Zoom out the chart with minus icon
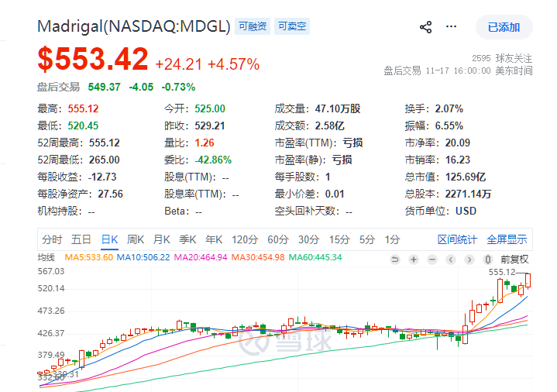This screenshot has width=557, height=392. [x=432, y=260]
